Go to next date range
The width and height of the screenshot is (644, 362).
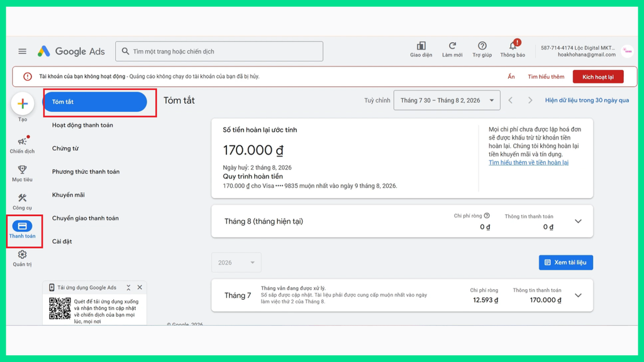[x=530, y=100]
